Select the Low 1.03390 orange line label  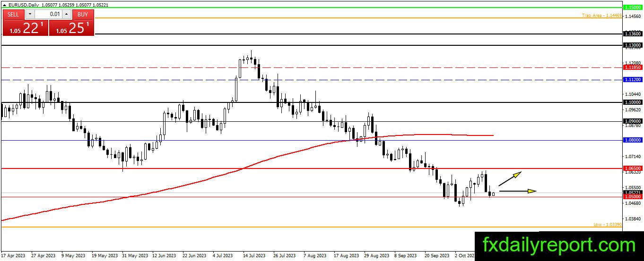[x=607, y=225]
